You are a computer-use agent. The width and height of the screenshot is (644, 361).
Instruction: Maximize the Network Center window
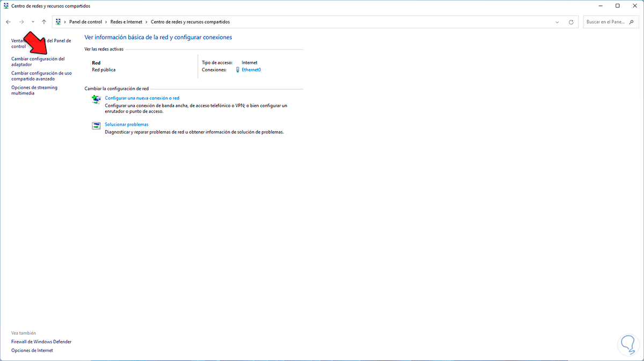618,6
